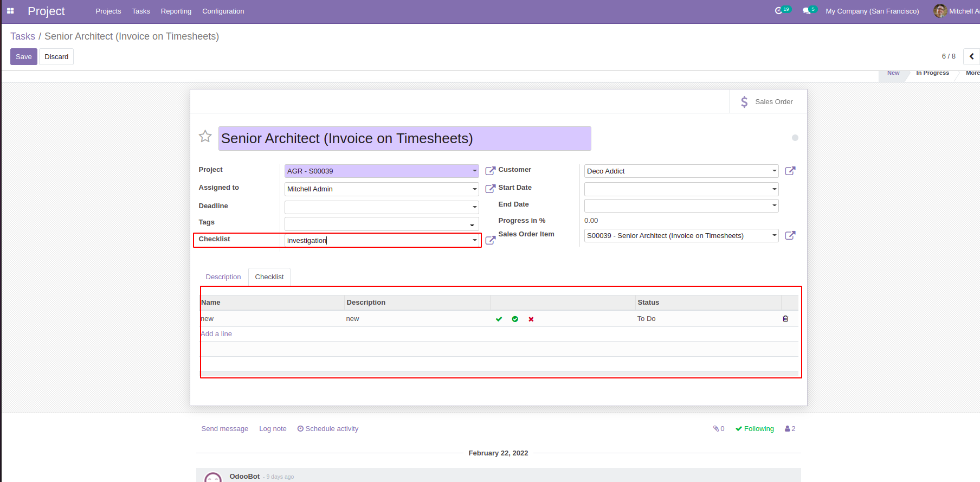Mark checklist line 'new' as done (green check)
This screenshot has width=980, height=482.
(499, 319)
